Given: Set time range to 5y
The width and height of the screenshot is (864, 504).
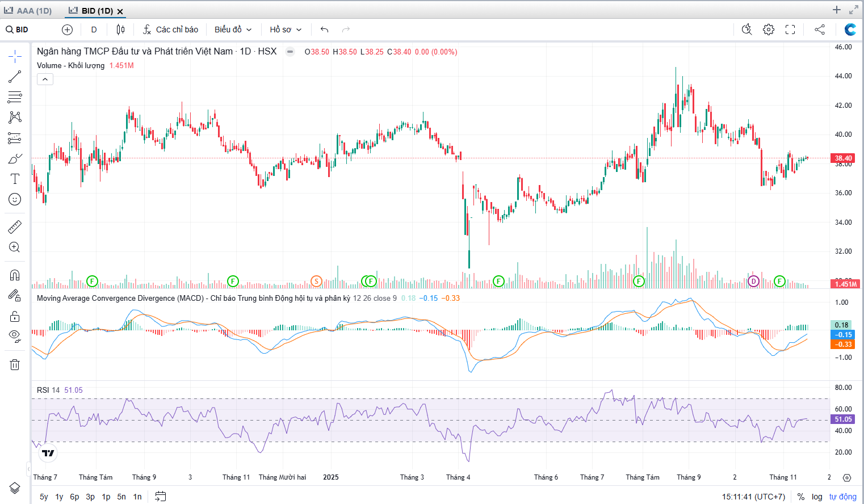Looking at the screenshot, I should 44,497.
